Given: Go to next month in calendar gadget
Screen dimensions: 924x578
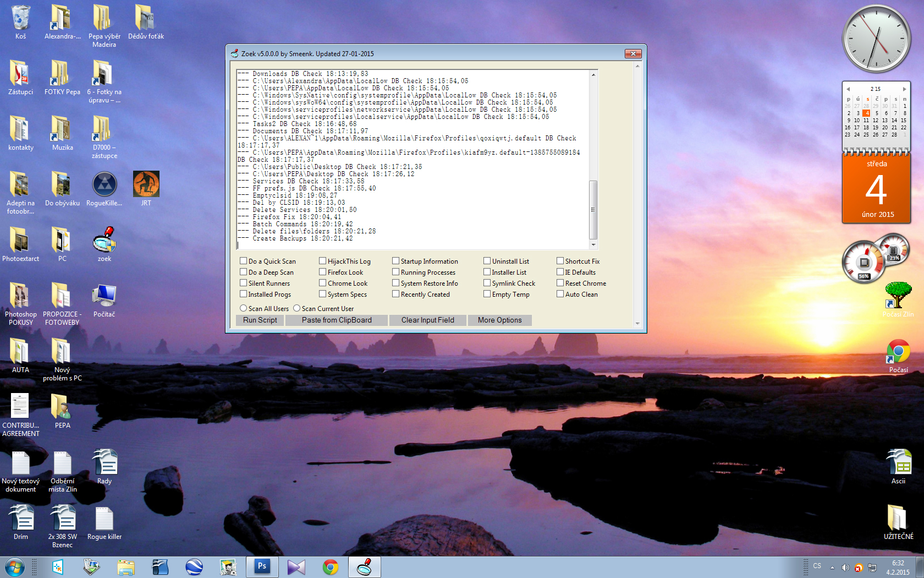Looking at the screenshot, I should click(x=904, y=89).
